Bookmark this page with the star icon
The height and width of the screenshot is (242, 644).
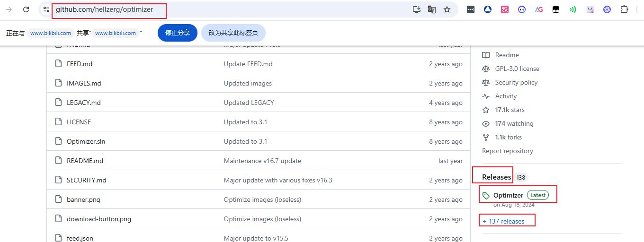[447, 9]
